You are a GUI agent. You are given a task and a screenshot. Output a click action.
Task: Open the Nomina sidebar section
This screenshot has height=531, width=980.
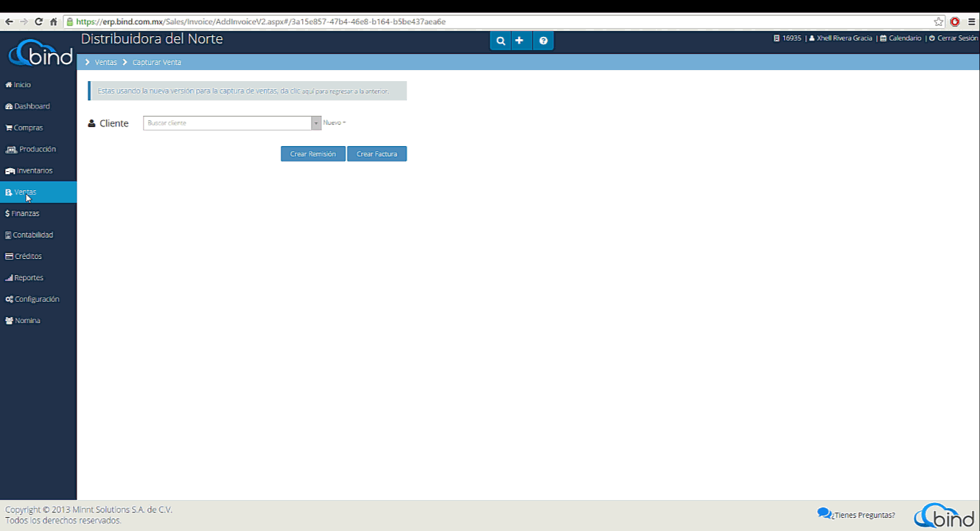38,320
